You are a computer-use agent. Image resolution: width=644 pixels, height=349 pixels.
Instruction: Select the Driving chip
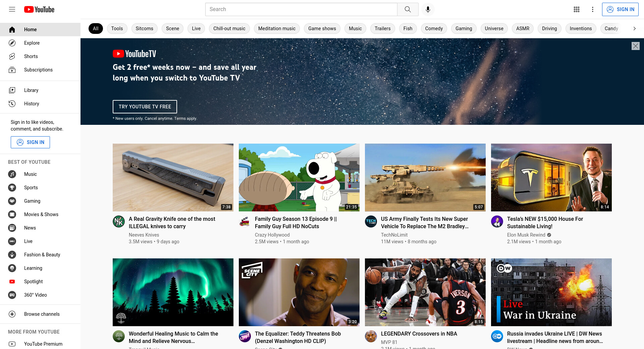click(549, 29)
